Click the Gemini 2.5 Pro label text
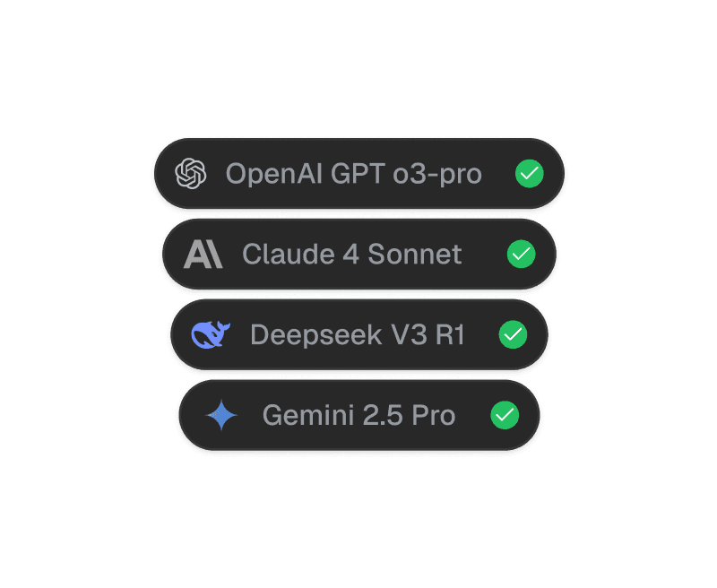Screen dimensions: 717x588 tap(358, 416)
